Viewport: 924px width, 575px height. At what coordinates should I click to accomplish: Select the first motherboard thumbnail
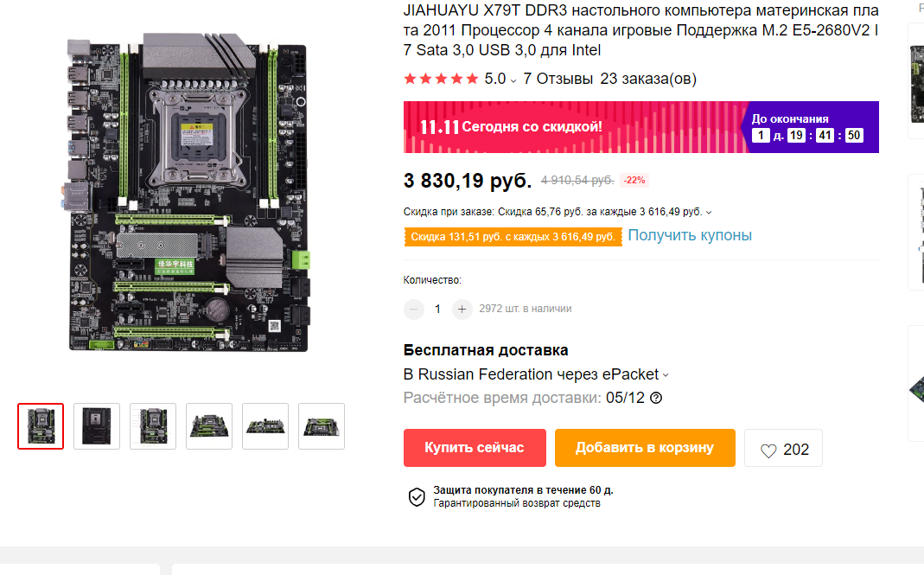[41, 426]
